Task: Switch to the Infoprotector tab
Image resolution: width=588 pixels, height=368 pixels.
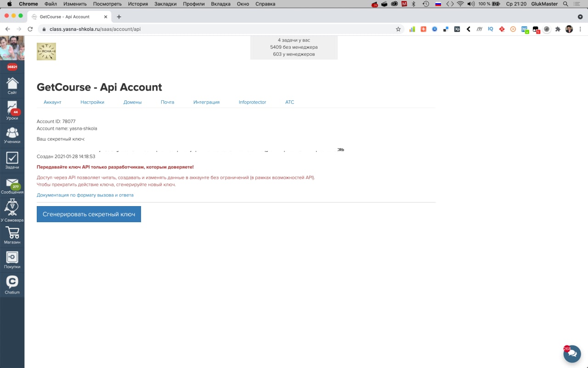Action: (252, 102)
